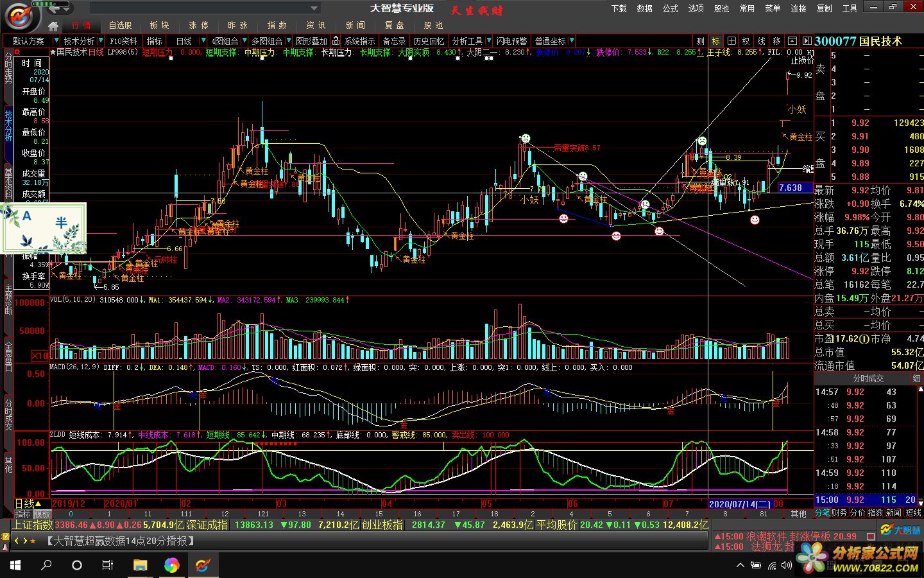This screenshot has height=578, width=924.
Task: Open the 4图组合 dropdown arrow
Action: pyautogui.click(x=243, y=40)
